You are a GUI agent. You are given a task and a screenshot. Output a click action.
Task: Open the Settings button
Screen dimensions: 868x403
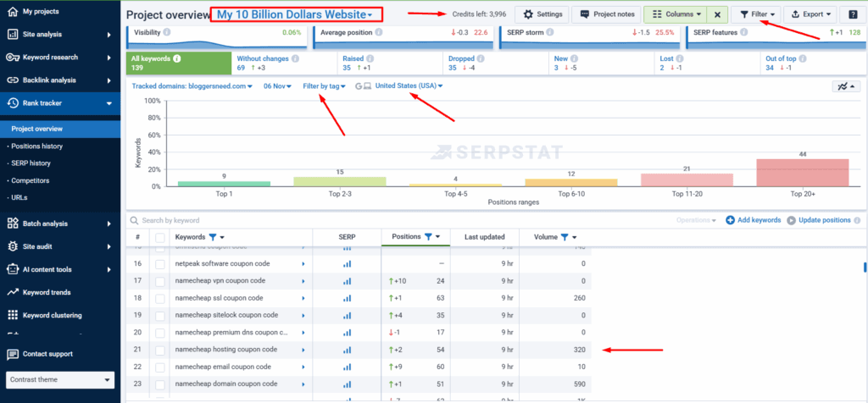point(542,14)
